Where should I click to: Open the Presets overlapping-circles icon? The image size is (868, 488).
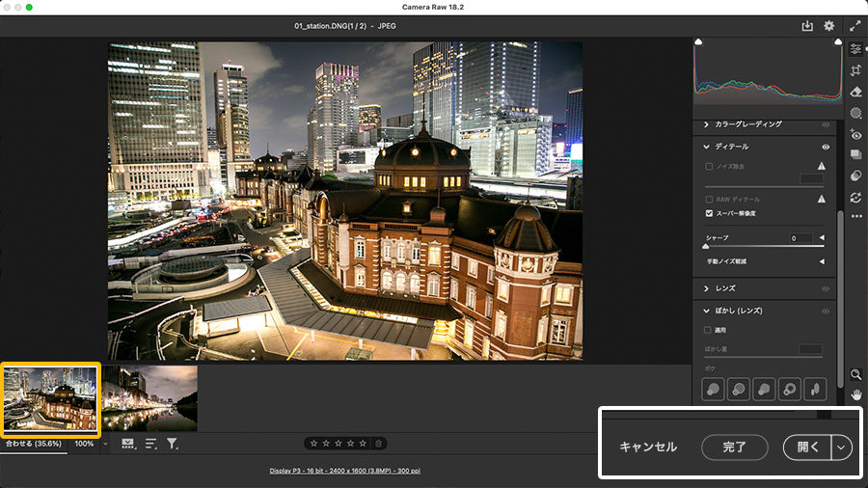(x=855, y=176)
